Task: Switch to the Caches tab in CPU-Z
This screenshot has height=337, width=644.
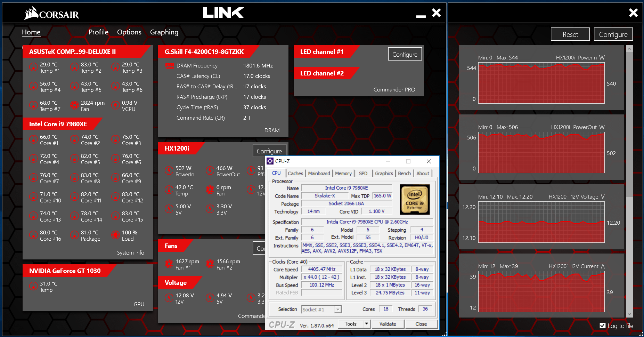Action: point(295,173)
